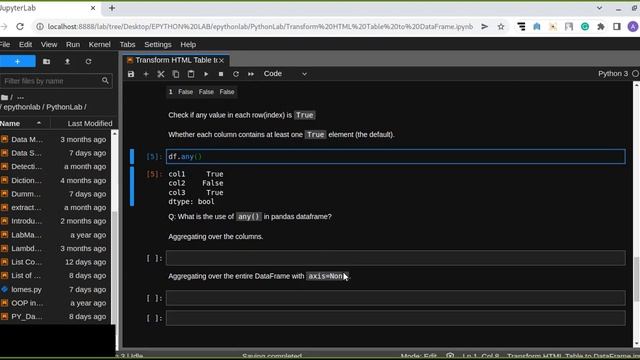Open the File menu
640x360 pixels.
[x=5, y=44]
